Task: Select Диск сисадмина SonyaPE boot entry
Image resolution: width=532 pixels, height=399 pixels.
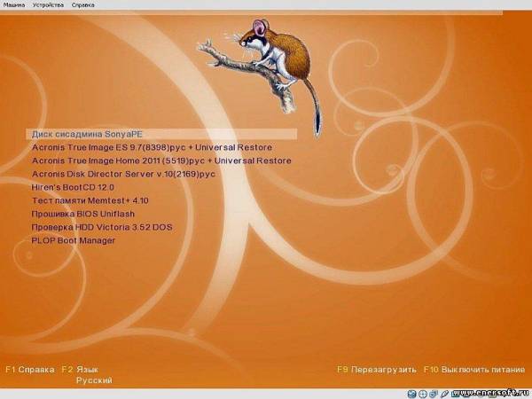Action: (161, 134)
